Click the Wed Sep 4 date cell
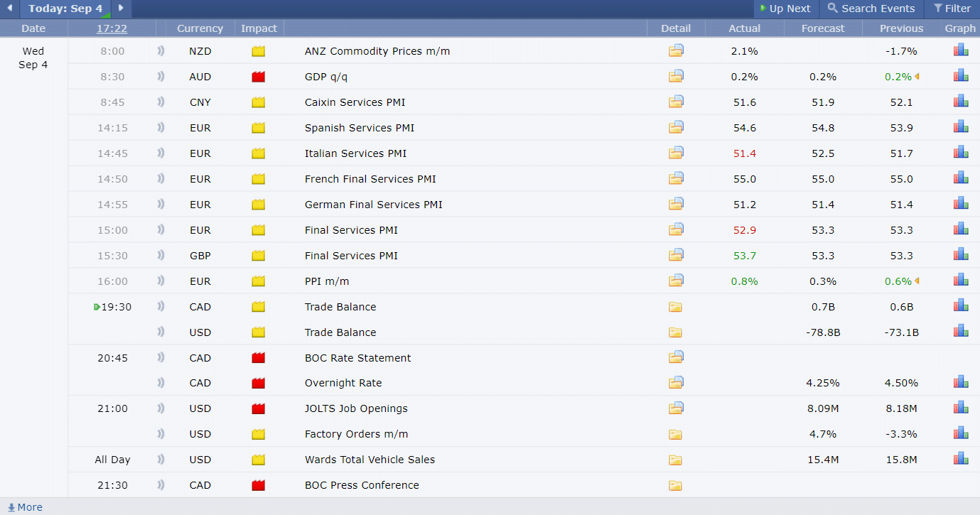 (x=33, y=58)
